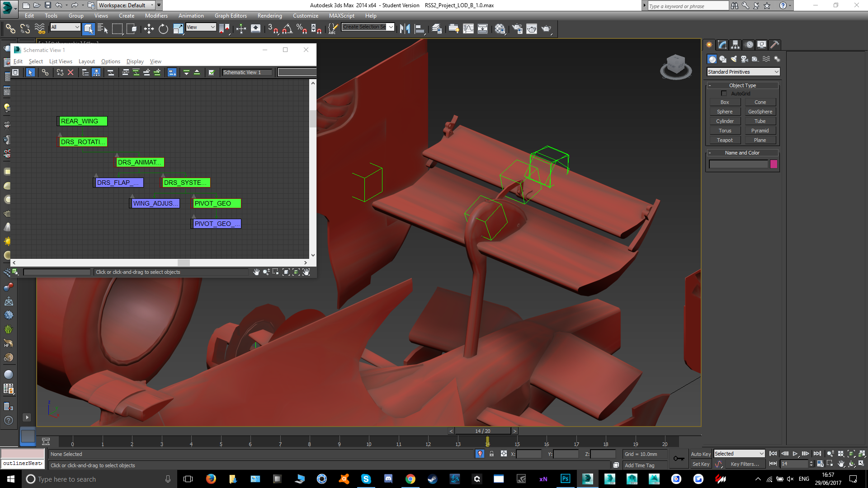Toggle selection lock padlock icon
The image size is (868, 488).
click(x=491, y=454)
